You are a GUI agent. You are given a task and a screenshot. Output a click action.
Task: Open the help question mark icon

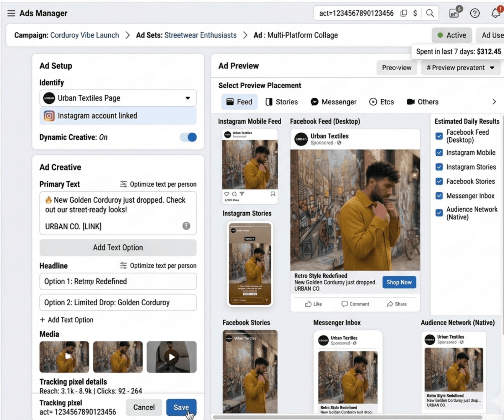click(475, 13)
